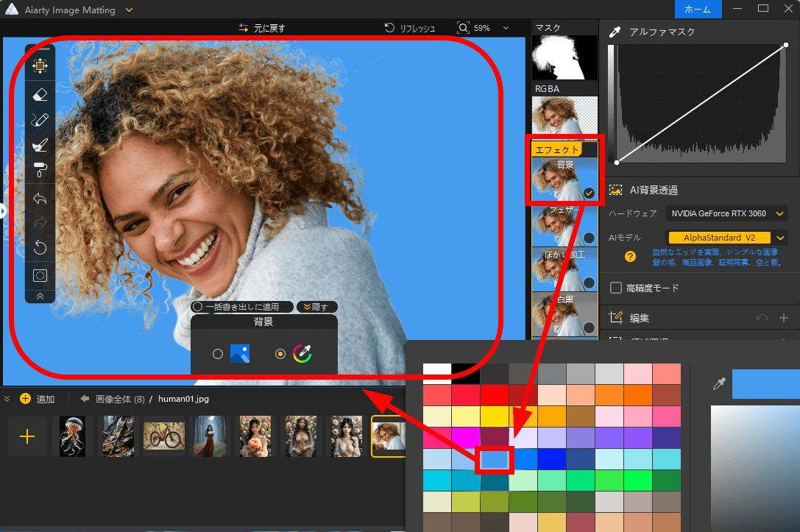Open the ハードウェア GPU dropdown
Image resolution: width=800 pixels, height=532 pixels.
726,213
